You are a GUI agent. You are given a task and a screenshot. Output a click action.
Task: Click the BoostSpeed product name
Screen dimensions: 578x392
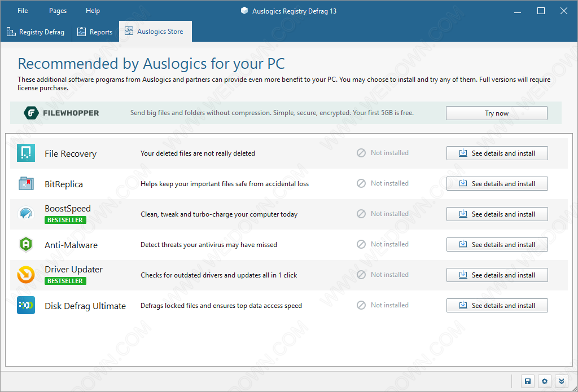68,209
